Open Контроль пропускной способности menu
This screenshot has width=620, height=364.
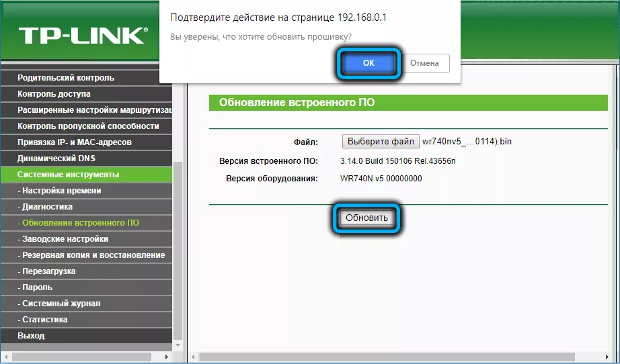[x=86, y=126]
